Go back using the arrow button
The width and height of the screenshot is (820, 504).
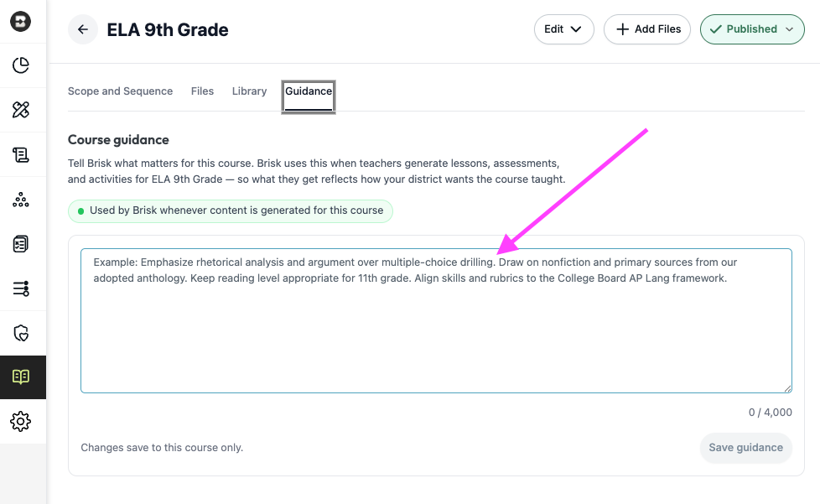83,29
